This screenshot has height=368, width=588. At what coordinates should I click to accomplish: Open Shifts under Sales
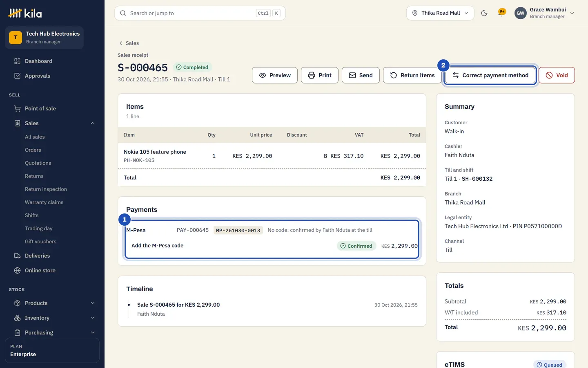coord(31,215)
